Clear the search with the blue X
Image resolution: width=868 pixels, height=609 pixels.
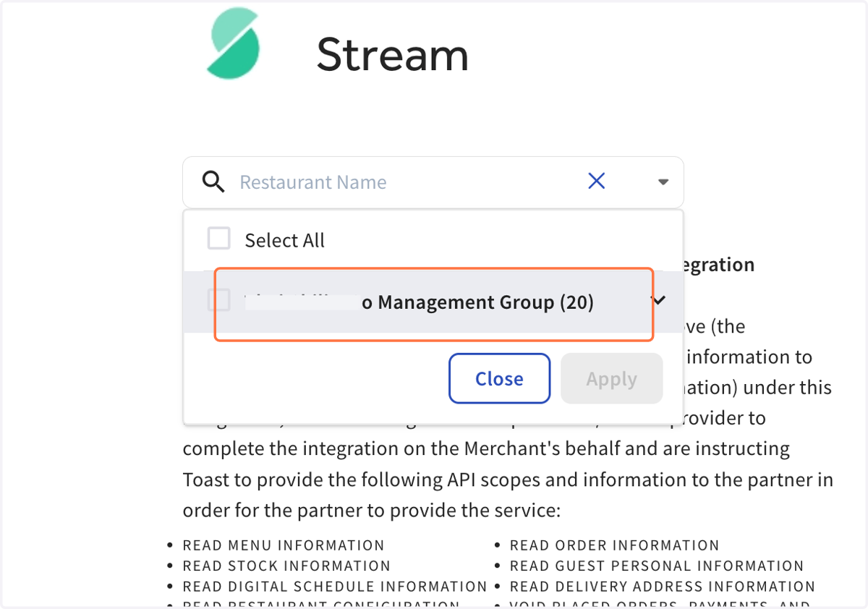[x=597, y=181]
